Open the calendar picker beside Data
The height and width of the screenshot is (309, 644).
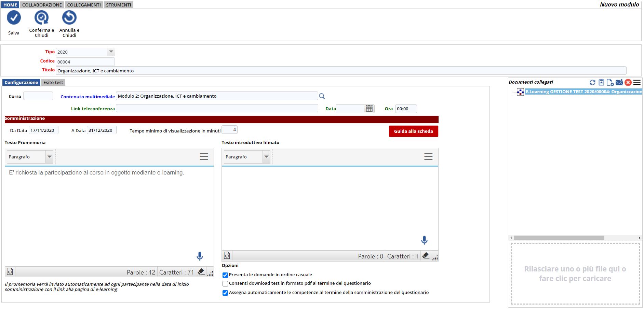coord(369,109)
